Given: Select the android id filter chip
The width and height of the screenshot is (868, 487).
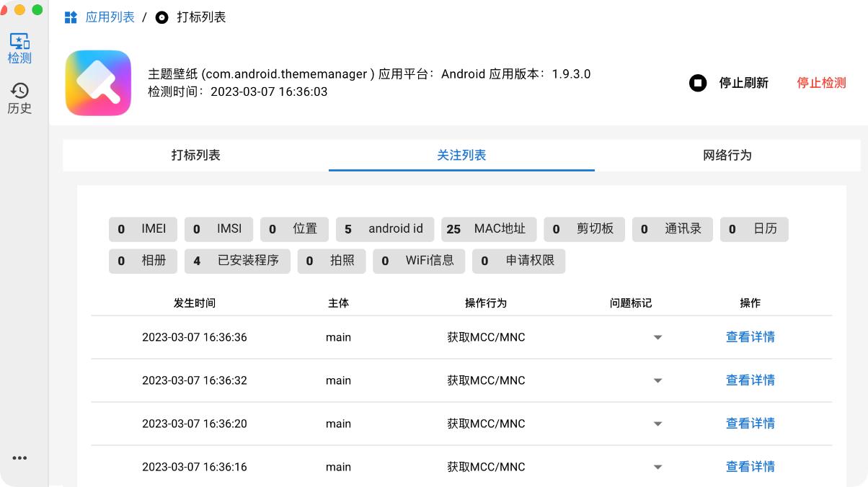Looking at the screenshot, I should coord(385,229).
